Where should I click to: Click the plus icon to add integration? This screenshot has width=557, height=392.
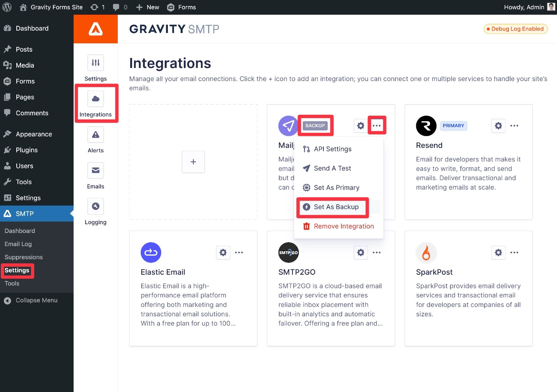193,162
